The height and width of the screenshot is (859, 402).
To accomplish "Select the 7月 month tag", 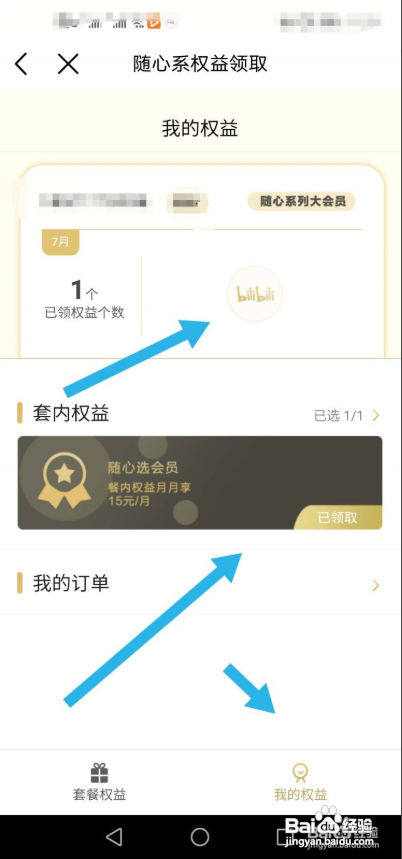I will pyautogui.click(x=60, y=242).
